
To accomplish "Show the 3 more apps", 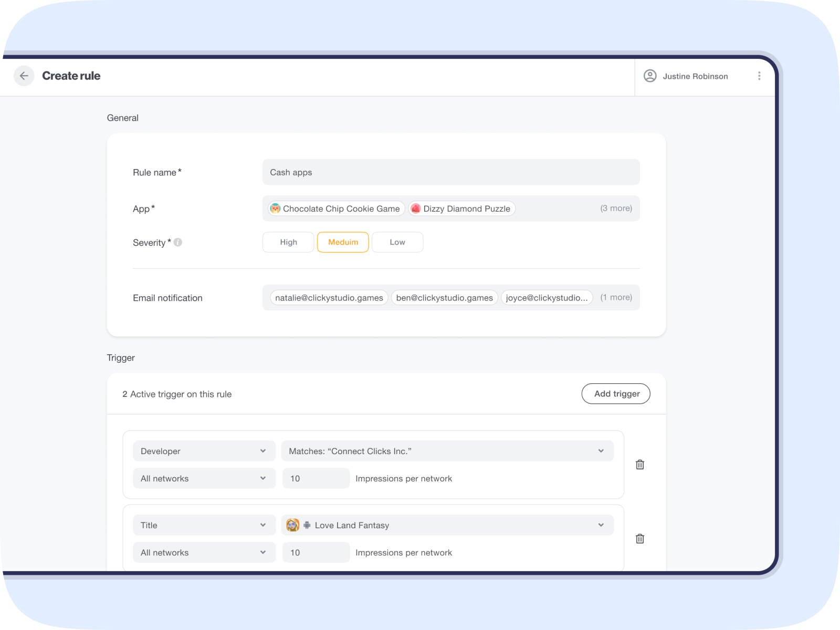I will point(616,208).
